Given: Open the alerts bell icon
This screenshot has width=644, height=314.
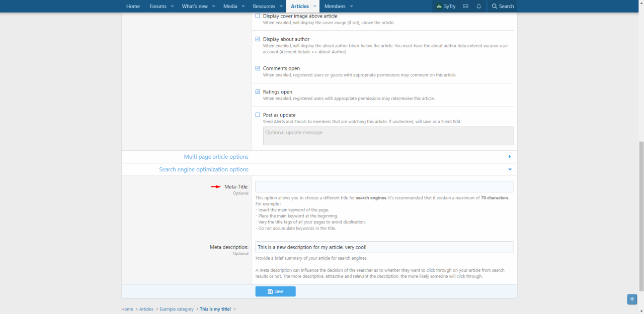Looking at the screenshot, I should [479, 6].
